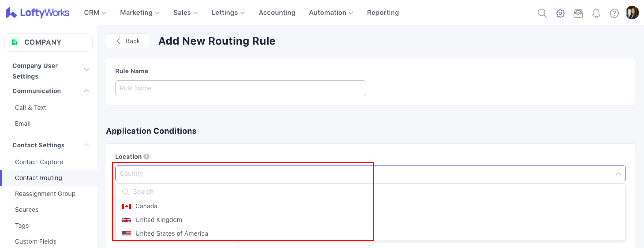This screenshot has width=644, height=248.
Task: Choose United Kingdom option
Action: pyautogui.click(x=159, y=220)
